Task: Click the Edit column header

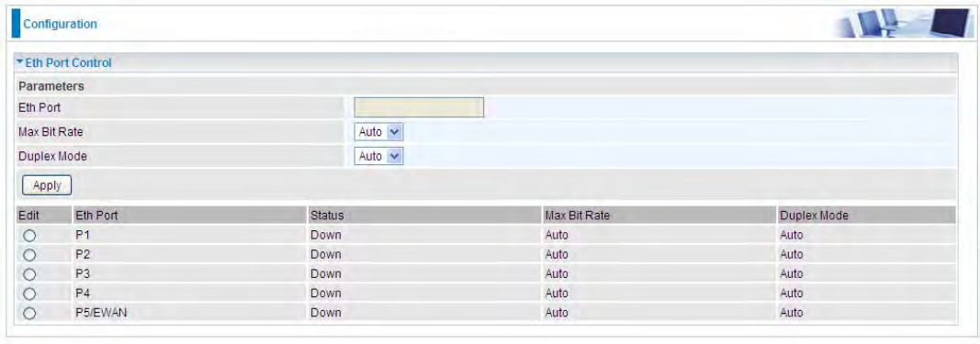Action: pos(28,216)
